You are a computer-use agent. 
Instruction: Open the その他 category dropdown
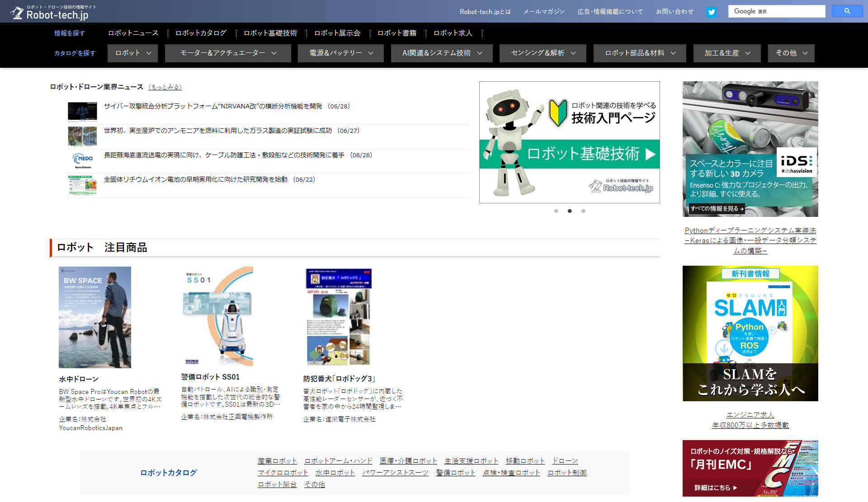coord(790,53)
